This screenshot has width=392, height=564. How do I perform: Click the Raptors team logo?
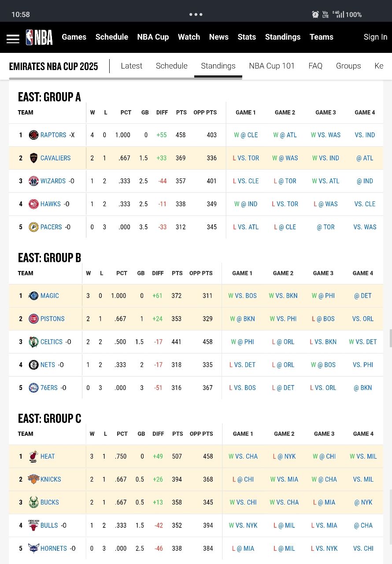33,135
